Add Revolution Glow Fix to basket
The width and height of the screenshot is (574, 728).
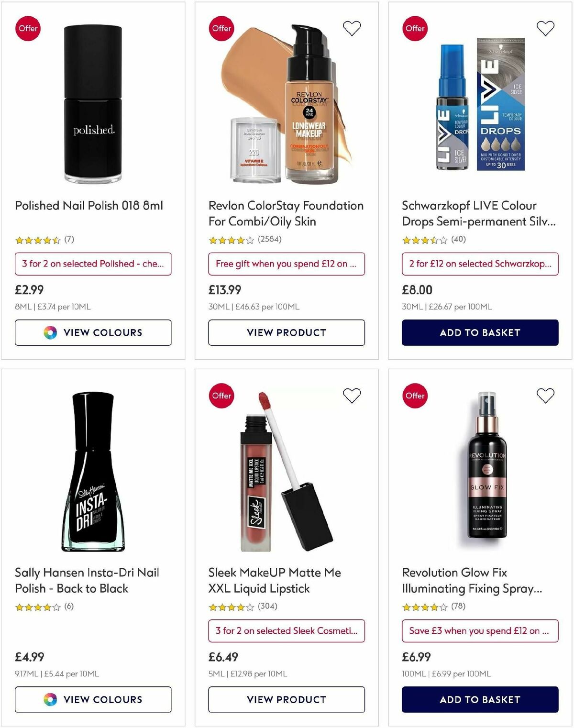[x=480, y=699]
